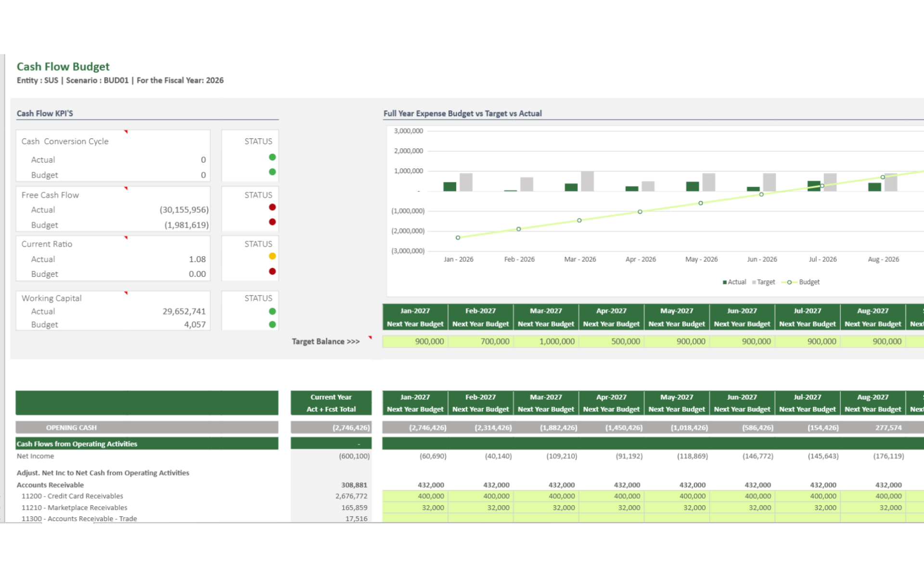The width and height of the screenshot is (924, 578).
Task: Click the 11300 - Accounts Receivable - Trade row label
Action: click(79, 519)
